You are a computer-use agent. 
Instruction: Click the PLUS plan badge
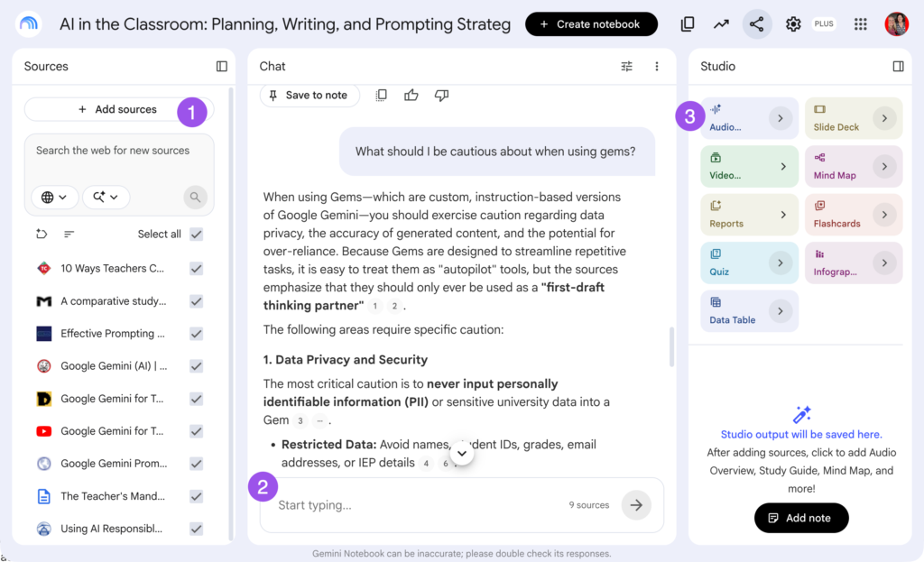[824, 24]
